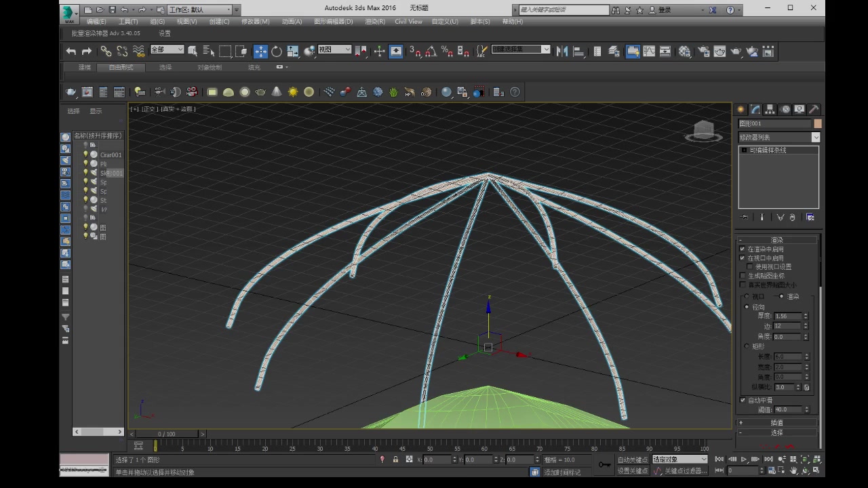Open the Create panel star tab

pyautogui.click(x=741, y=109)
